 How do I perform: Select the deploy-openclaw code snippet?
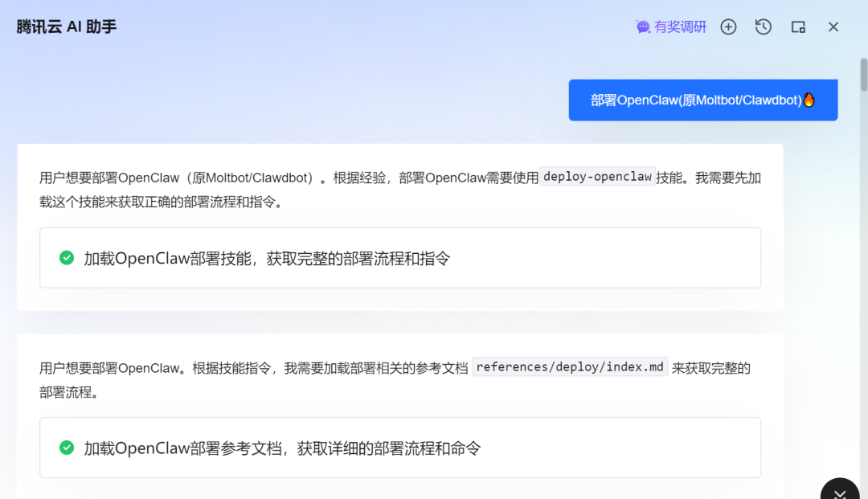597,177
